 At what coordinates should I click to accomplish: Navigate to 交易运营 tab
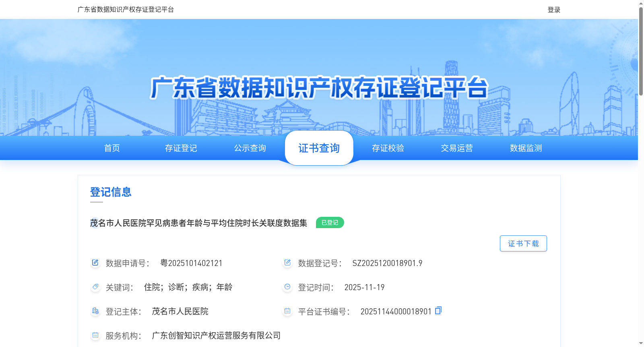tap(457, 148)
